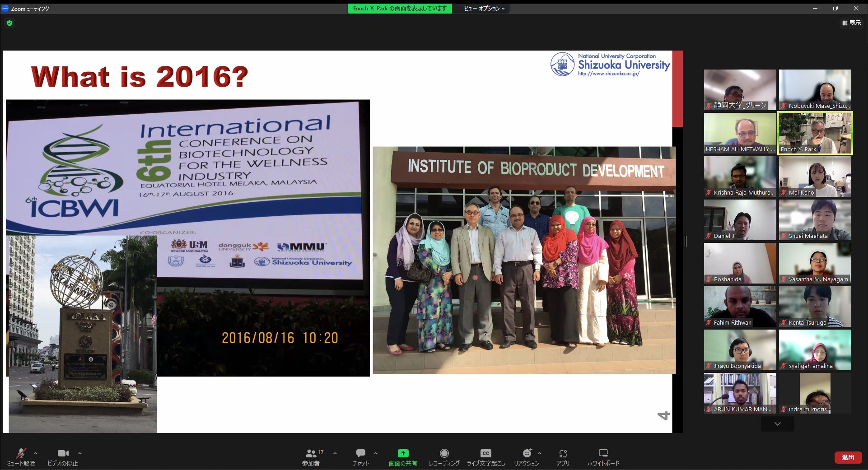Select Vasantha M. Nayagam video tile
Screen dimensions: 868x470
coord(815,263)
